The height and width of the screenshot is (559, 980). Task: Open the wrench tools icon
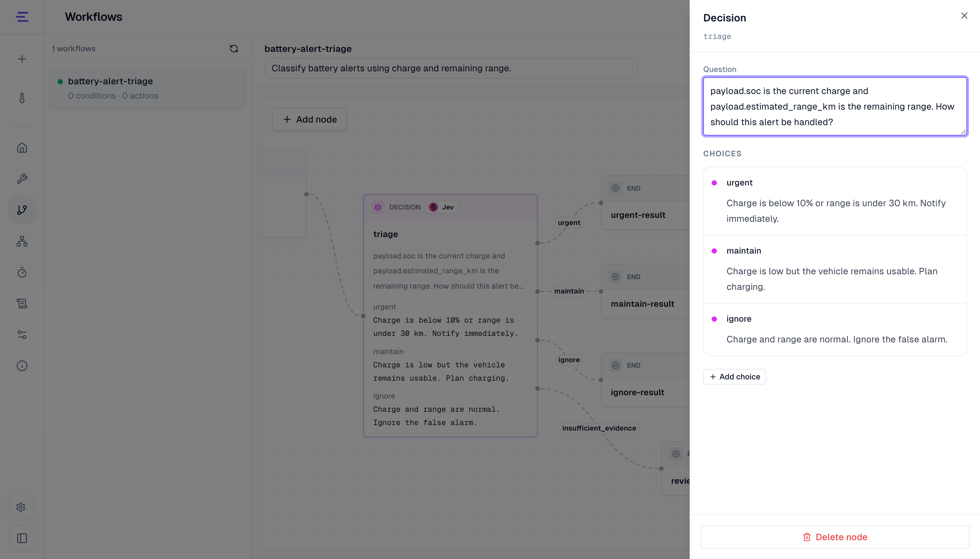click(22, 179)
